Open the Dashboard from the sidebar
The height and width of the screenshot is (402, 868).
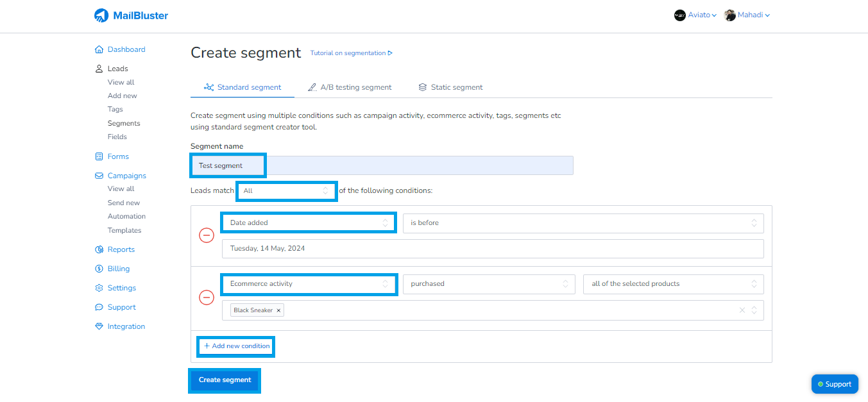click(100, 49)
